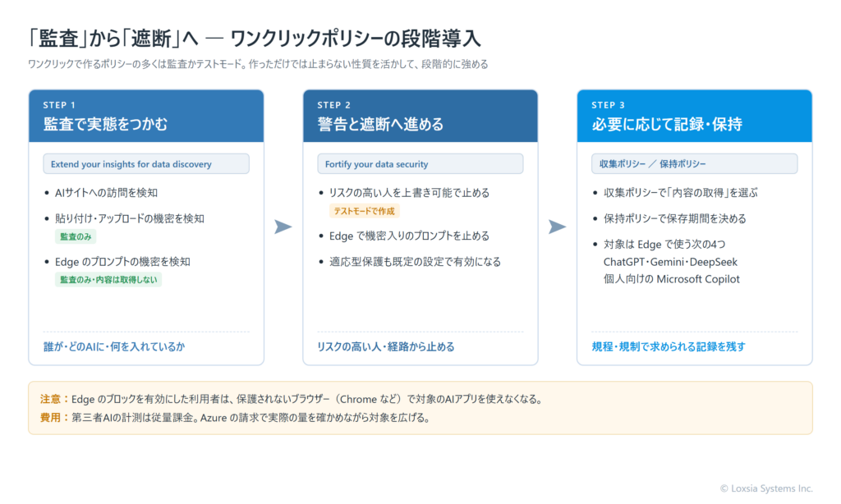This screenshot has width=841, height=504.
Task: Click the bullet 対象は Edge で使う次の4つ
Action: (664, 244)
